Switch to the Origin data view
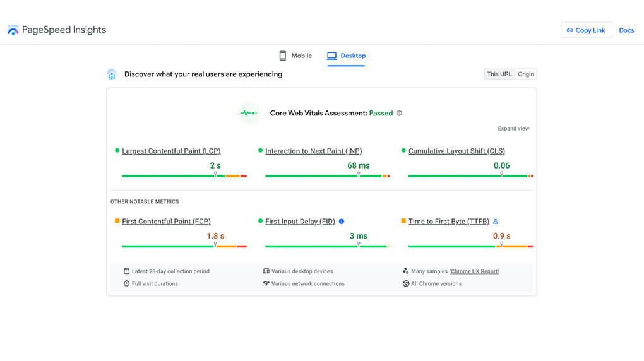Viewport: 644px width, 361px height. tap(526, 74)
